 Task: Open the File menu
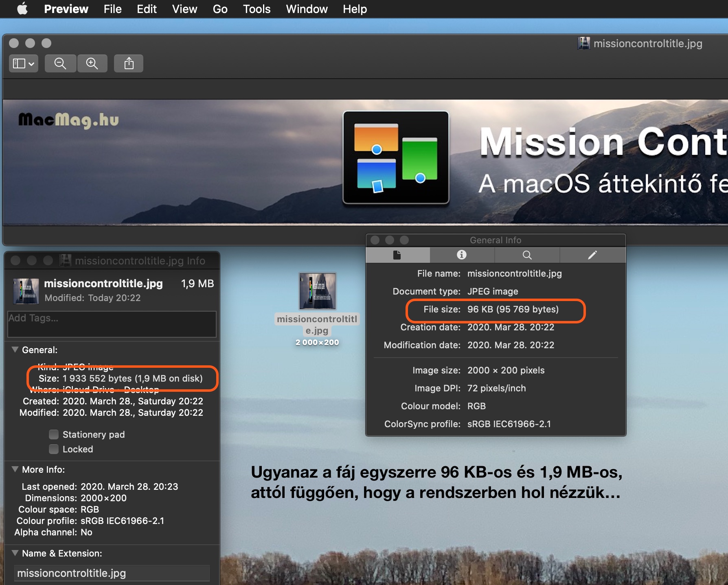coord(112,9)
